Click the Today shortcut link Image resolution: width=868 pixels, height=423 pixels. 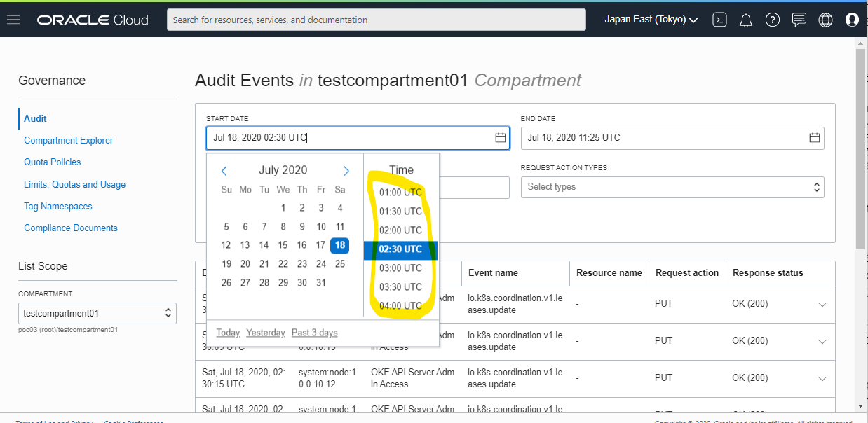tap(228, 333)
